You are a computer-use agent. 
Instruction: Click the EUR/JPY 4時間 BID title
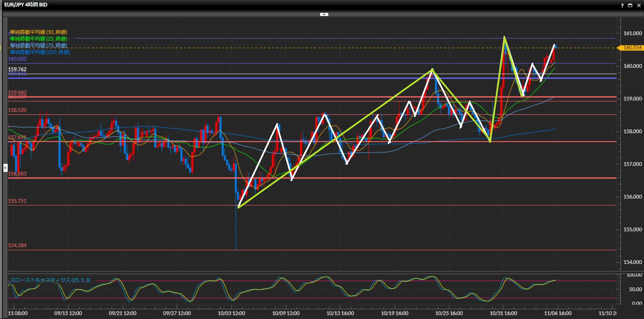(26, 5)
